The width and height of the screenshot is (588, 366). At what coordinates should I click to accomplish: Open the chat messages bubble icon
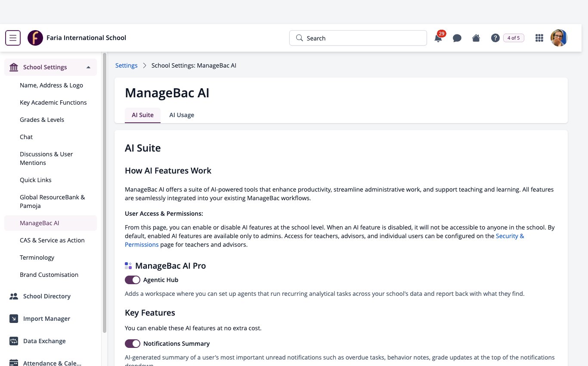[457, 38]
